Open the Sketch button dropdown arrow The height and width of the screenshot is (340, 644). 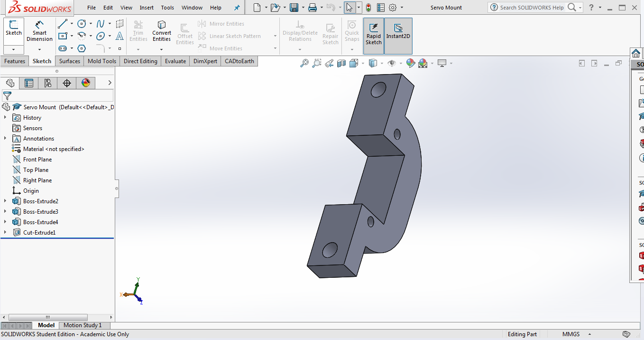pyautogui.click(x=14, y=50)
